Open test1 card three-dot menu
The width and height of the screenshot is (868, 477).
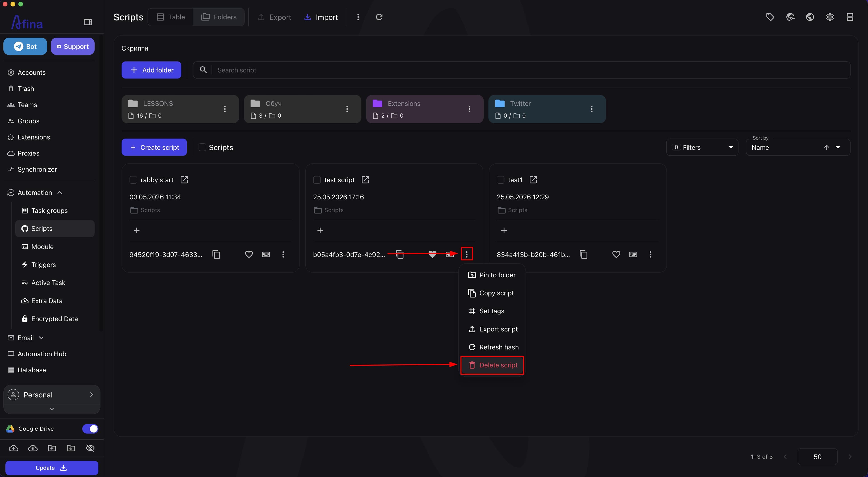[650, 255]
